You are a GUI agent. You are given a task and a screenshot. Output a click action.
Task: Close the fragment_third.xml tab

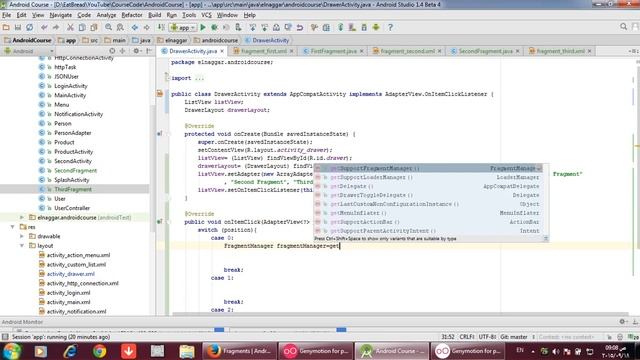click(x=589, y=51)
